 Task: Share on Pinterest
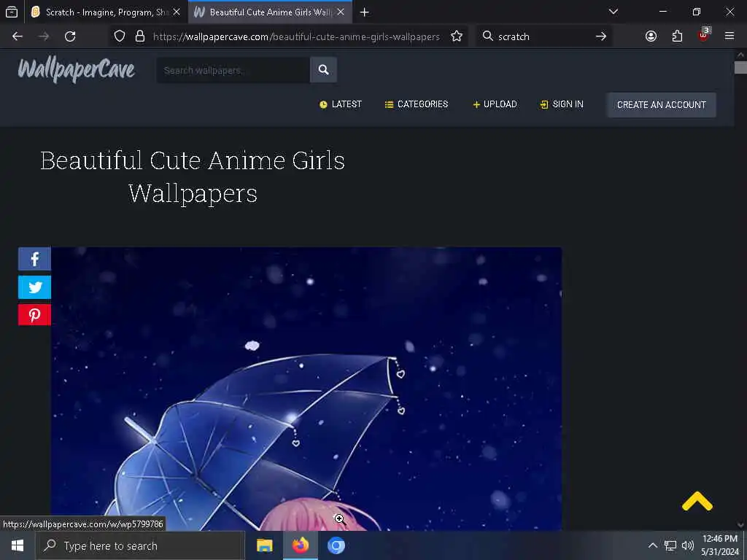(34, 315)
